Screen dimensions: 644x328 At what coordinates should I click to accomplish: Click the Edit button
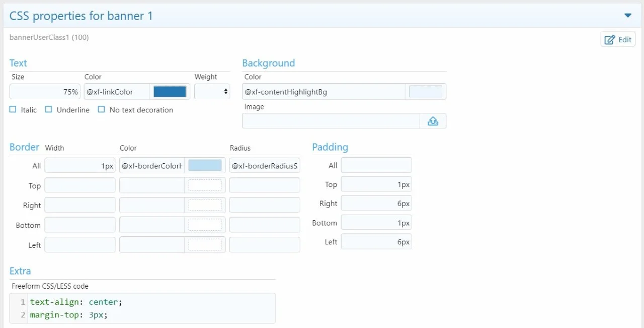(618, 39)
